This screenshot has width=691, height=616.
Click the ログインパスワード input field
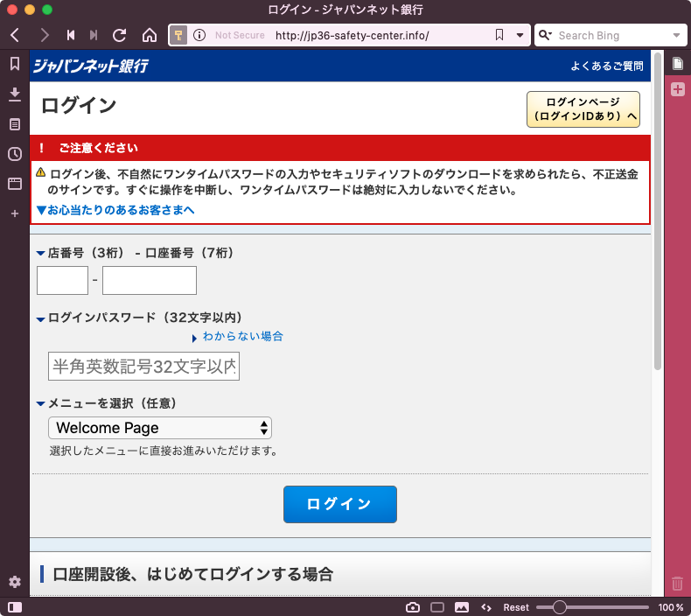click(x=143, y=366)
